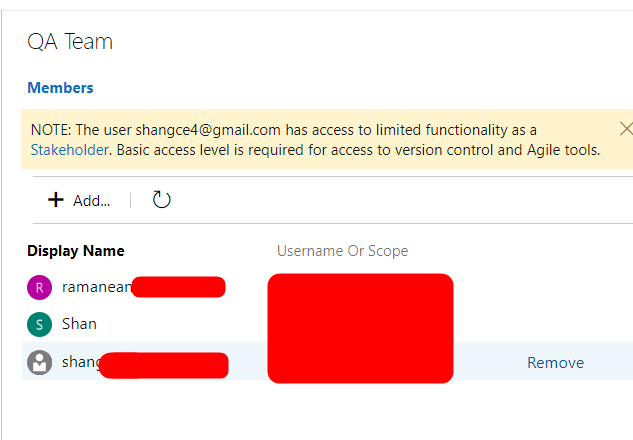
Task: Click the QA Team heading
Action: tap(70, 42)
